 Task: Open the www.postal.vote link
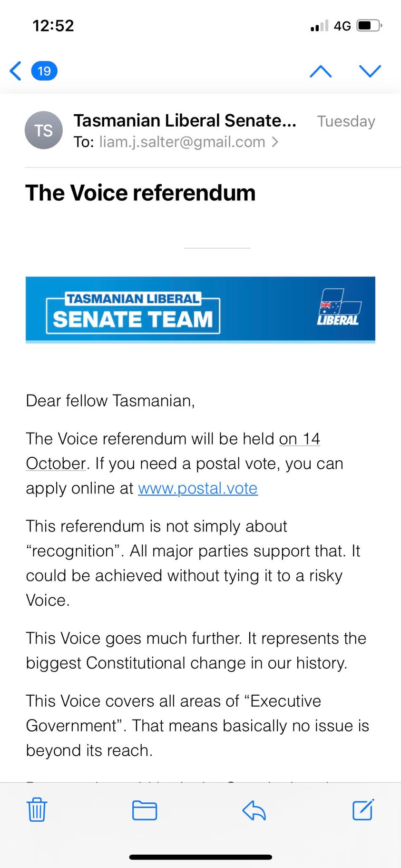tap(198, 488)
